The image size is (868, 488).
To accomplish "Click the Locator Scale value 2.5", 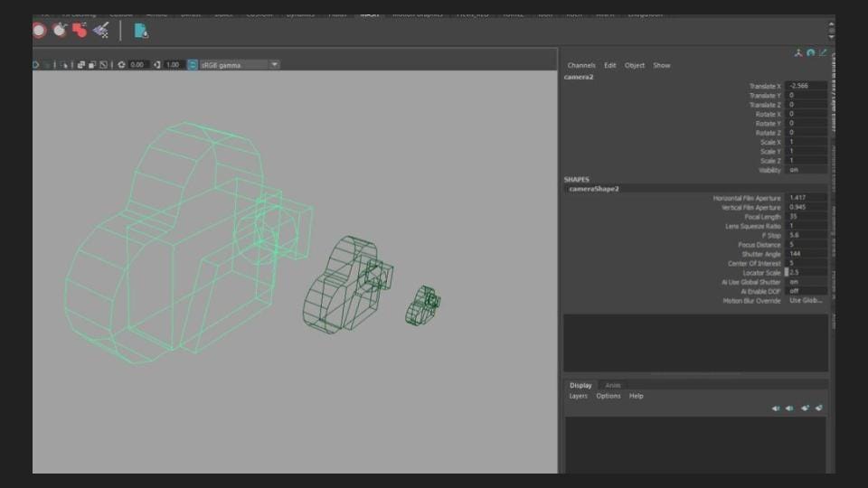I will click(x=806, y=272).
